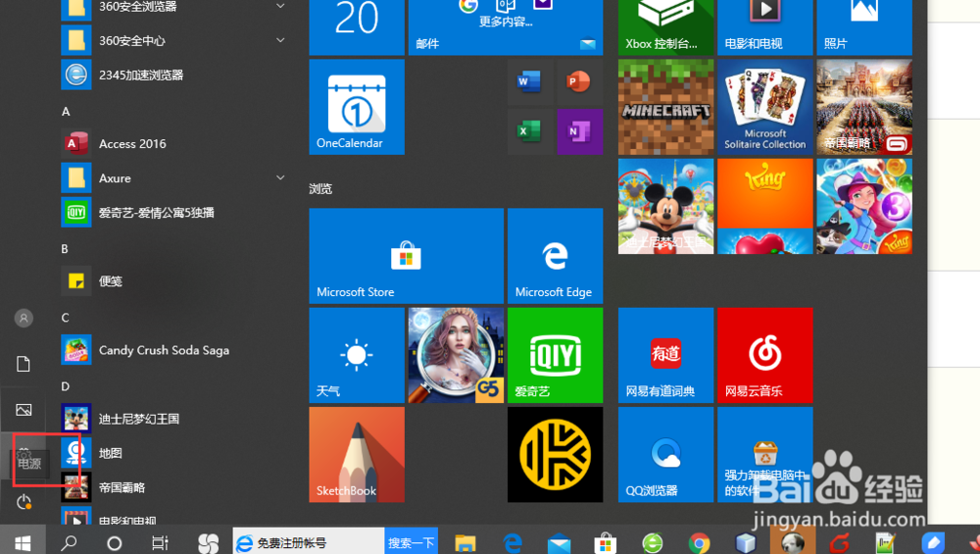The width and height of the screenshot is (980, 554).
Task: Click the letter C group header
Action: pos(65,318)
